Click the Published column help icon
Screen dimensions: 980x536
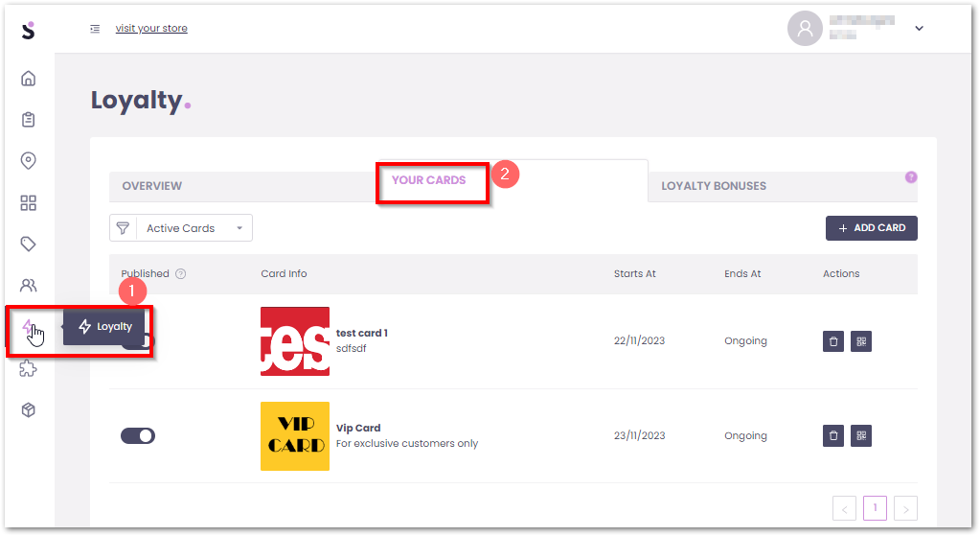pyautogui.click(x=181, y=274)
